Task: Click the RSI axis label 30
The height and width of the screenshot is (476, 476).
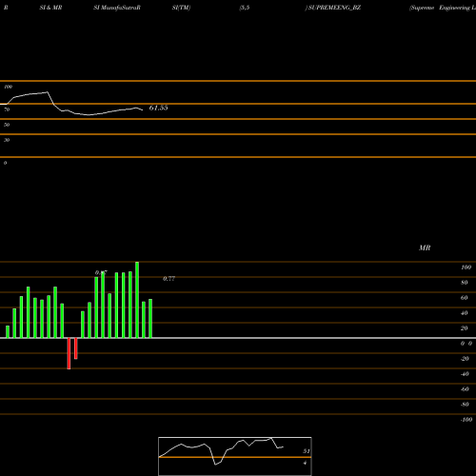Action: (7, 140)
